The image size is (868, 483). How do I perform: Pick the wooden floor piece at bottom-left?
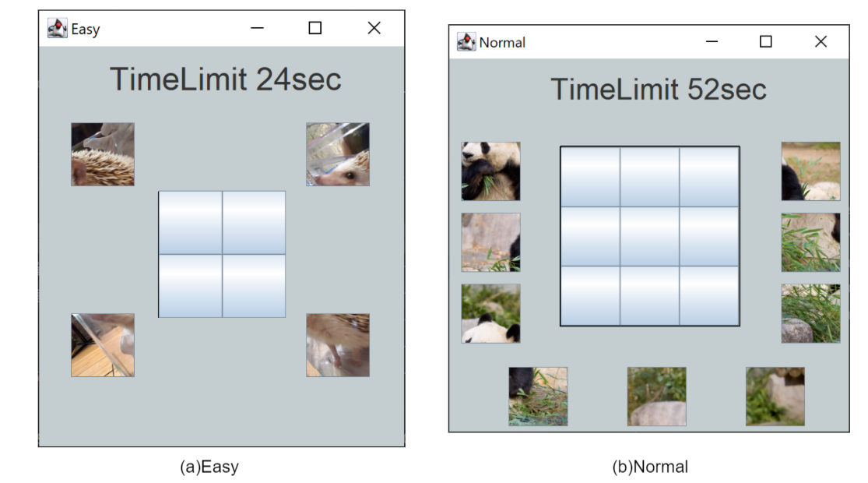click(x=102, y=345)
